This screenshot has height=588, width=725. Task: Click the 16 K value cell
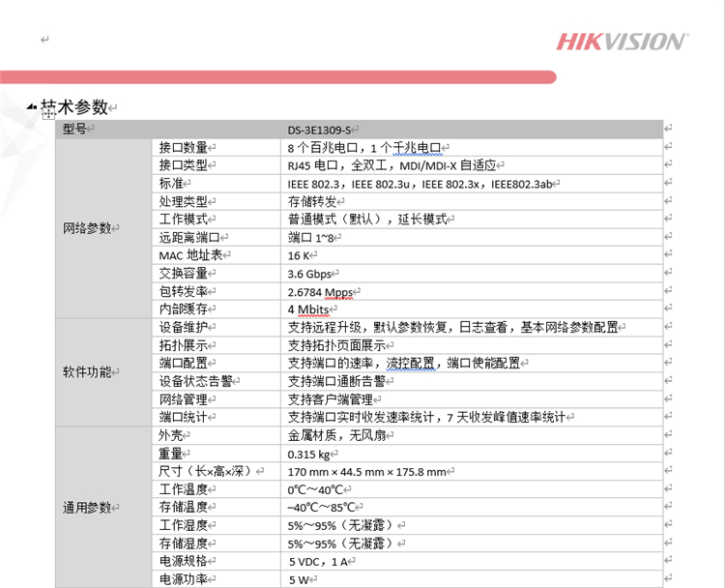(472, 255)
